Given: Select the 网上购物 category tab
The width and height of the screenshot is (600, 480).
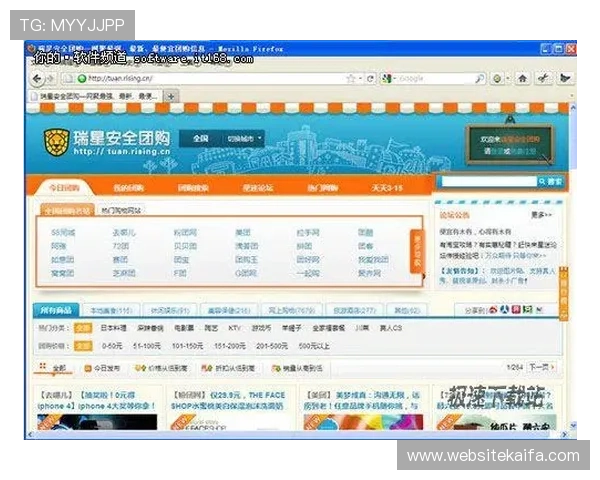Looking at the screenshot, I should [292, 310].
